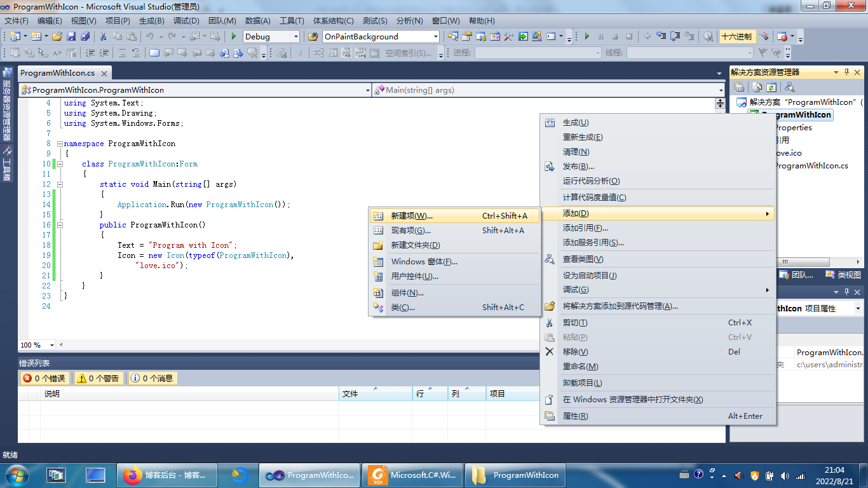Click the Decrease Indent toolbar icon
This screenshot has height=488, width=868.
(x=90, y=53)
